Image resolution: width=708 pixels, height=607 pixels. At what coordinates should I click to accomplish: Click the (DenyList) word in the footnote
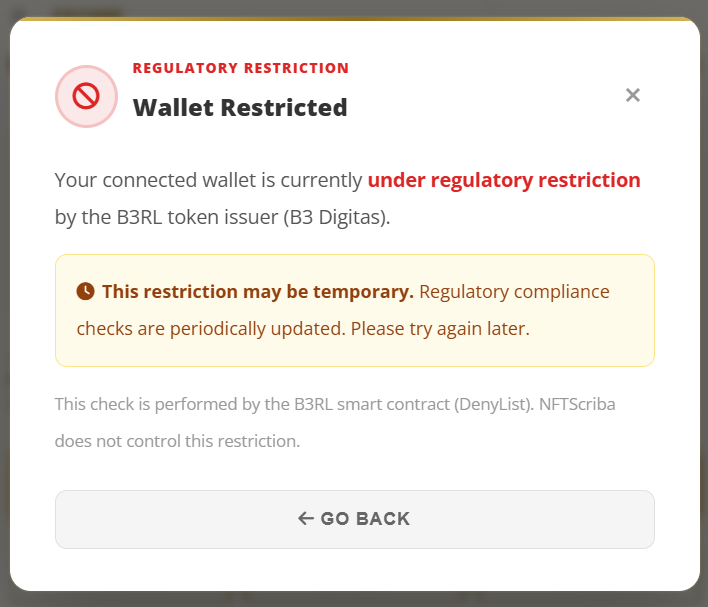point(494,404)
